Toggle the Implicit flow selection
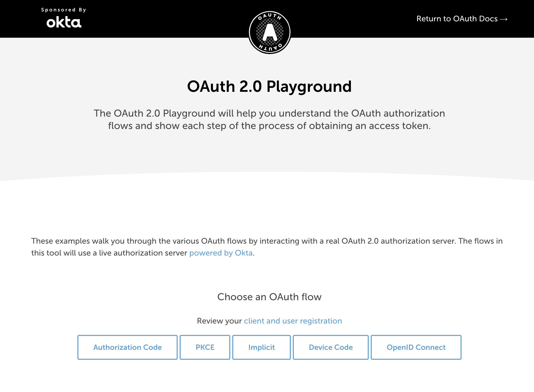 click(261, 347)
